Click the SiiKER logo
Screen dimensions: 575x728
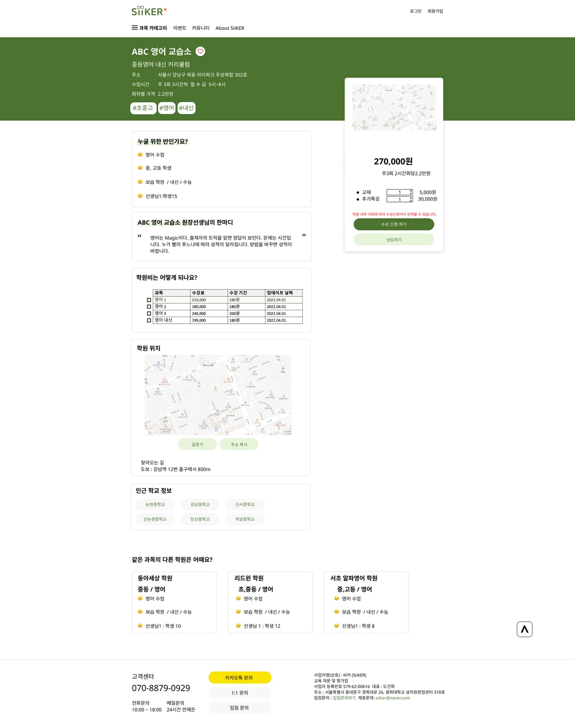[149, 11]
